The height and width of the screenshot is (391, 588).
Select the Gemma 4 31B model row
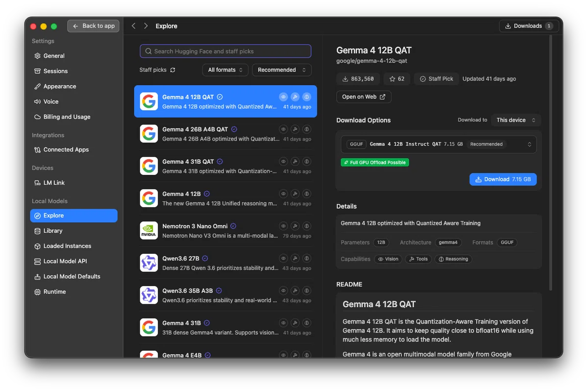225,328
